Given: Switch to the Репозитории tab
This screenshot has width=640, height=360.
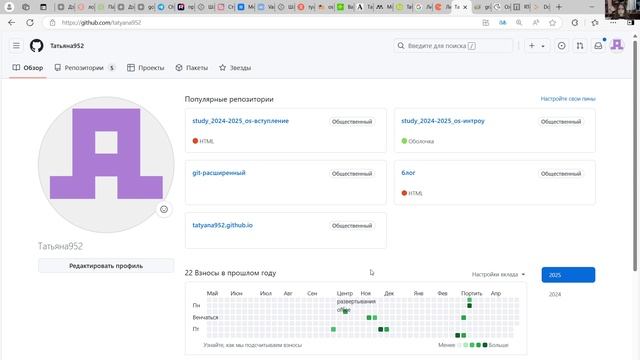Looking at the screenshot, I should [85, 68].
